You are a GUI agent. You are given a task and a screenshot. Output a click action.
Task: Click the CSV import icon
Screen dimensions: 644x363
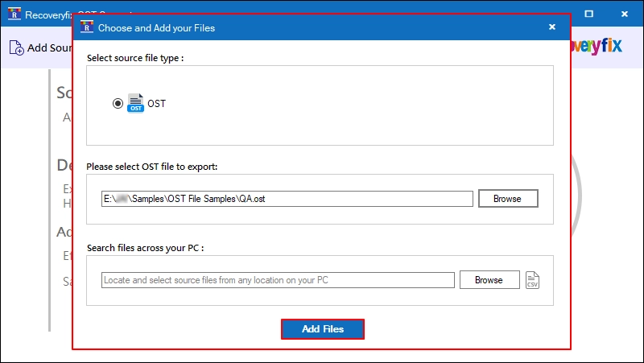pos(532,280)
